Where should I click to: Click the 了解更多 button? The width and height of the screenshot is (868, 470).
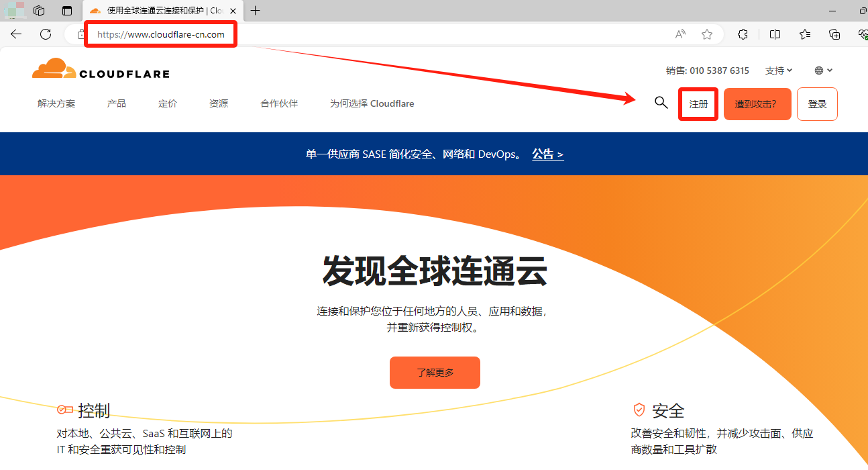click(x=435, y=373)
